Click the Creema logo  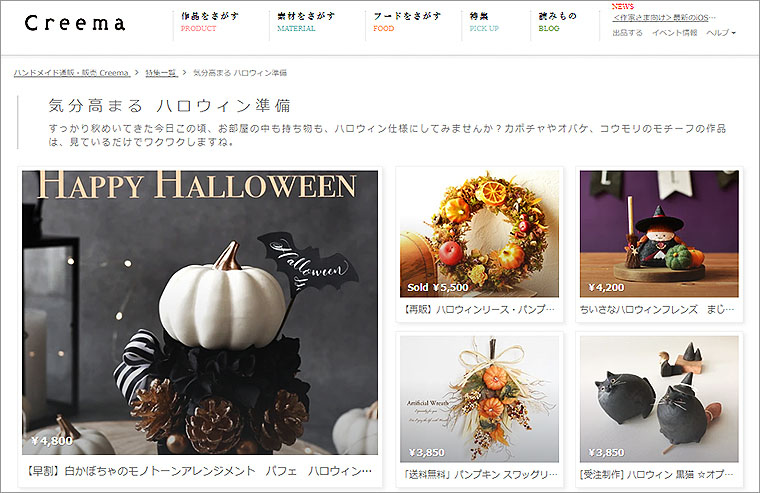coord(75,23)
